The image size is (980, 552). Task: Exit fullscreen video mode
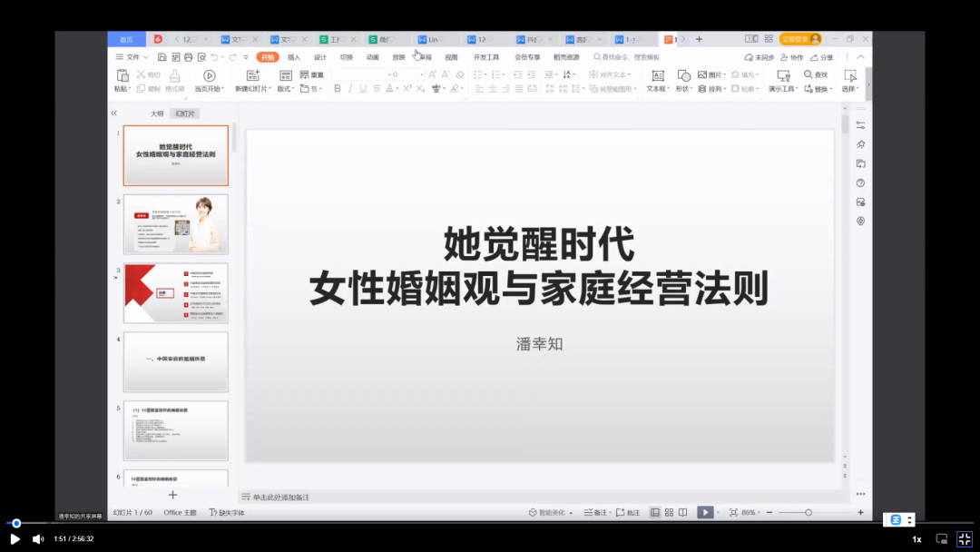964,538
